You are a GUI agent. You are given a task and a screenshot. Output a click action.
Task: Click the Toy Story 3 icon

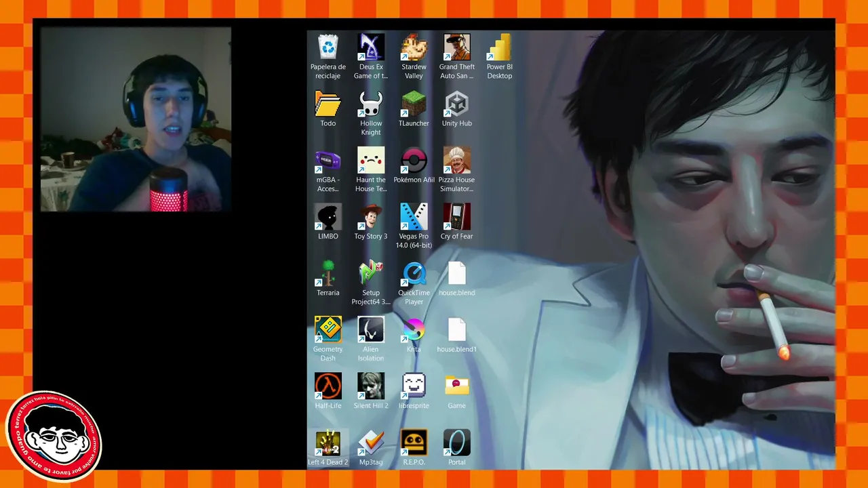point(371,217)
